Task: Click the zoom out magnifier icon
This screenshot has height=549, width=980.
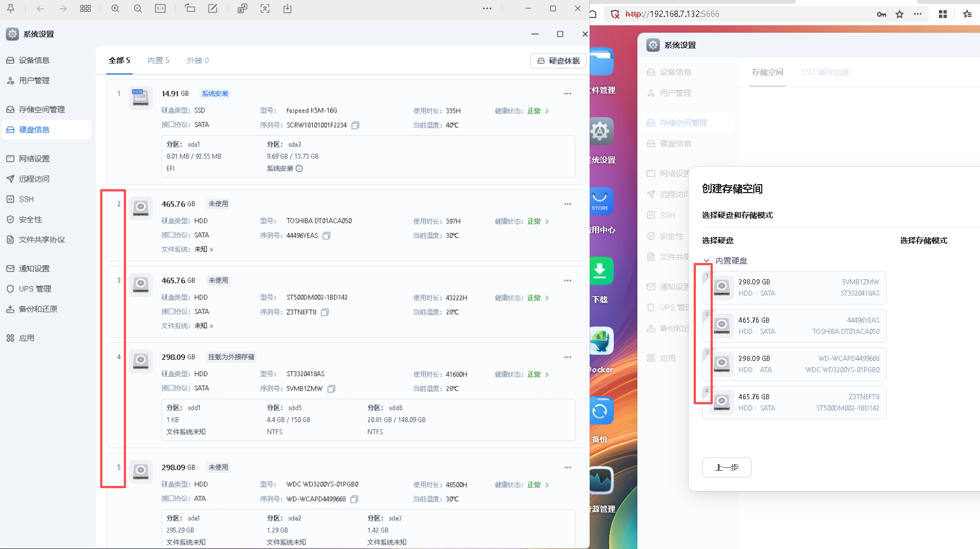Action: 138,8
